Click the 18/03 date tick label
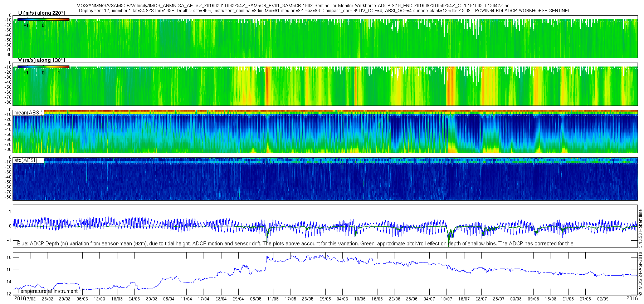Screen dimensions: 644x304 [x=117, y=299]
